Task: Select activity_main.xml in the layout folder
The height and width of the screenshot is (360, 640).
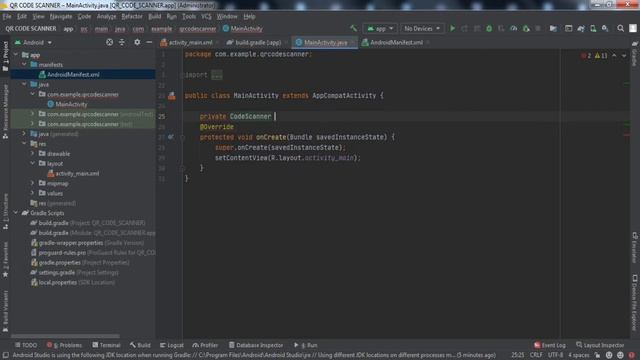Action: click(x=77, y=173)
